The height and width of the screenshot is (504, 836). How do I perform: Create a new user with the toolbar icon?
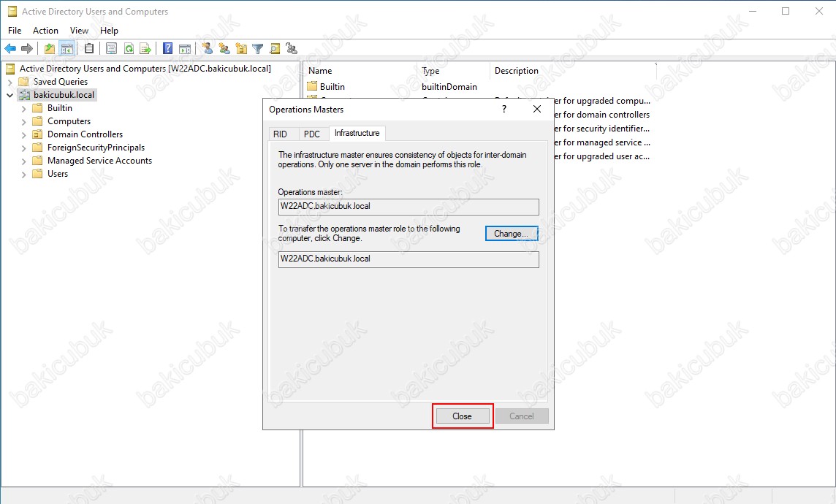[208, 49]
